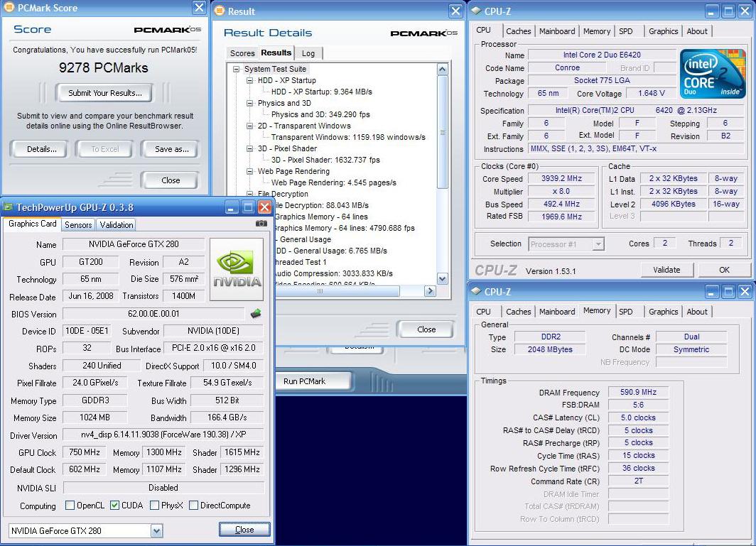Open the Processor #1 selection dropdown
Image resolution: width=756 pixels, height=546 pixels.
598,244
